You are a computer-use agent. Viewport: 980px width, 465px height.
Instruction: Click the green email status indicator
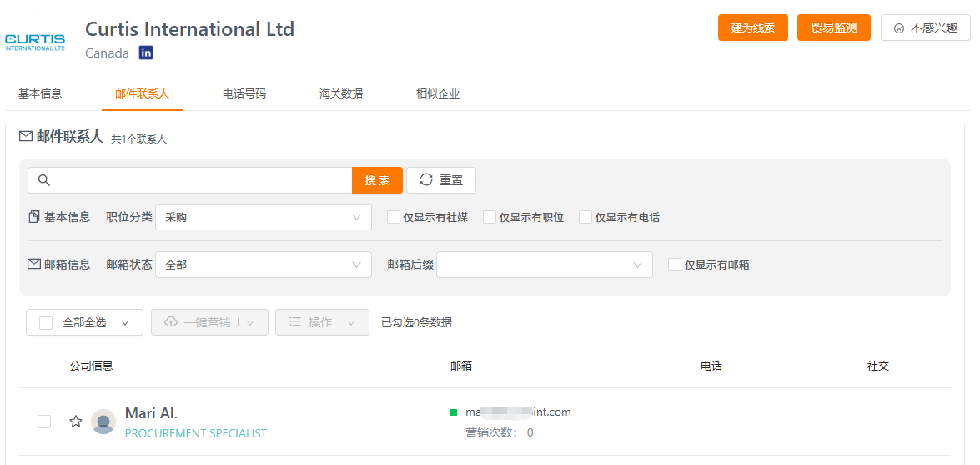tap(454, 412)
